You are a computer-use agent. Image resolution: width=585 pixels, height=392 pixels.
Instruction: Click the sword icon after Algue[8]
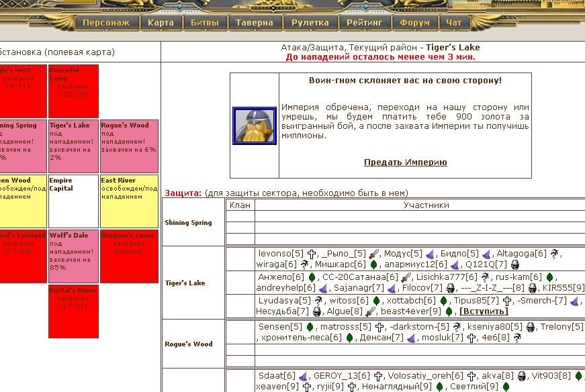pyautogui.click(x=371, y=311)
